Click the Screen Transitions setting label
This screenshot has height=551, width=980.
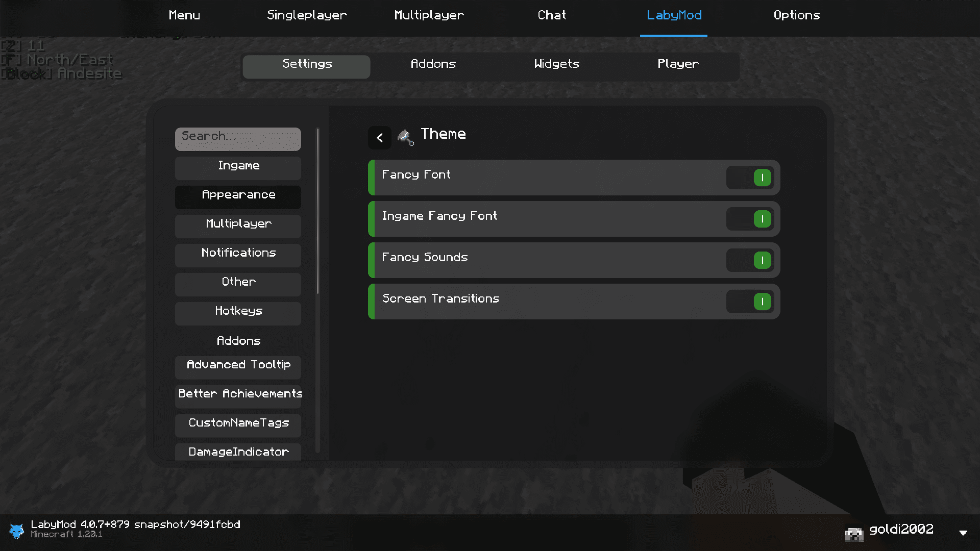[440, 298]
